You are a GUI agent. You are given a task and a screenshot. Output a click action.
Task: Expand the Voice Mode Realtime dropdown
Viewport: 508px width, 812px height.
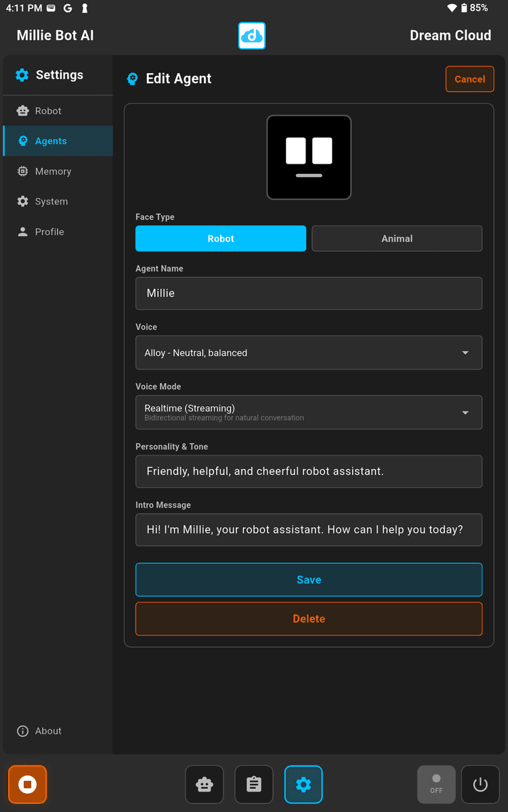click(309, 412)
